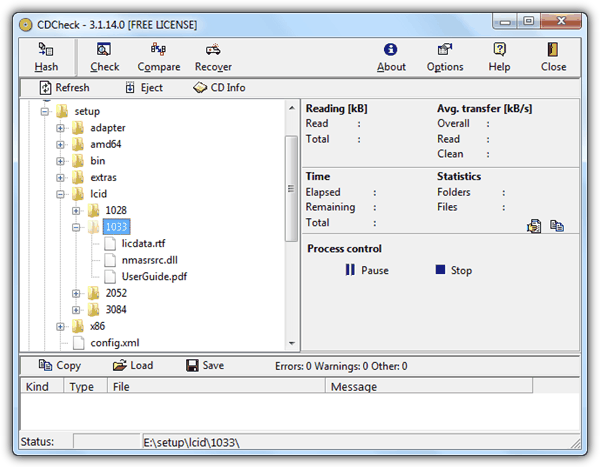Refresh the drive tree
Screen dimensions: 600x467
click(x=64, y=88)
